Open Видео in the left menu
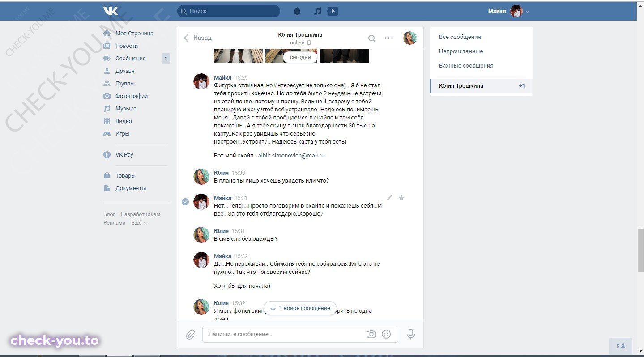 coord(124,121)
